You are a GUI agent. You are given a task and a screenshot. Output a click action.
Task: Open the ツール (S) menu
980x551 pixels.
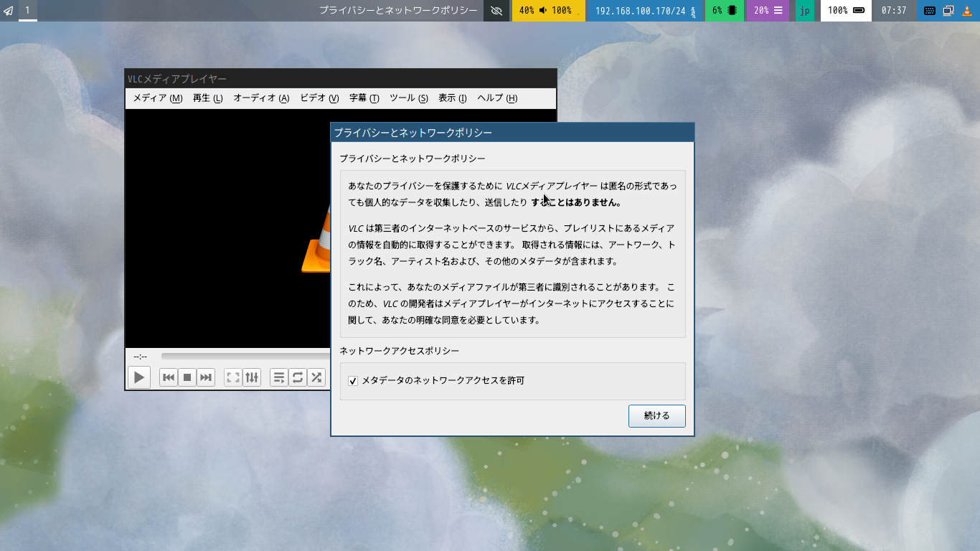pos(409,98)
